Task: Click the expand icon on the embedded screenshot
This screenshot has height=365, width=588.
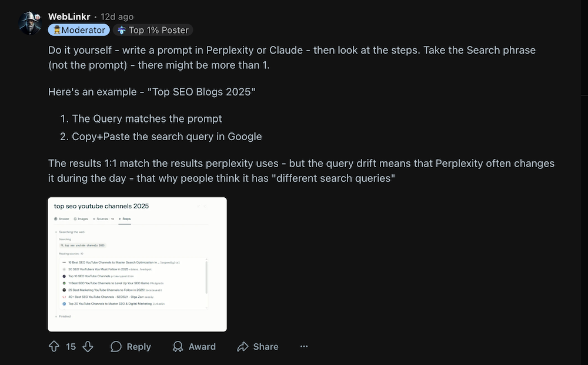Action: (199, 207)
